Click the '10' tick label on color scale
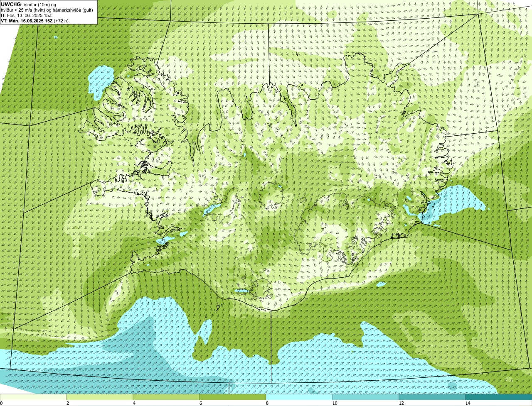 point(335,403)
